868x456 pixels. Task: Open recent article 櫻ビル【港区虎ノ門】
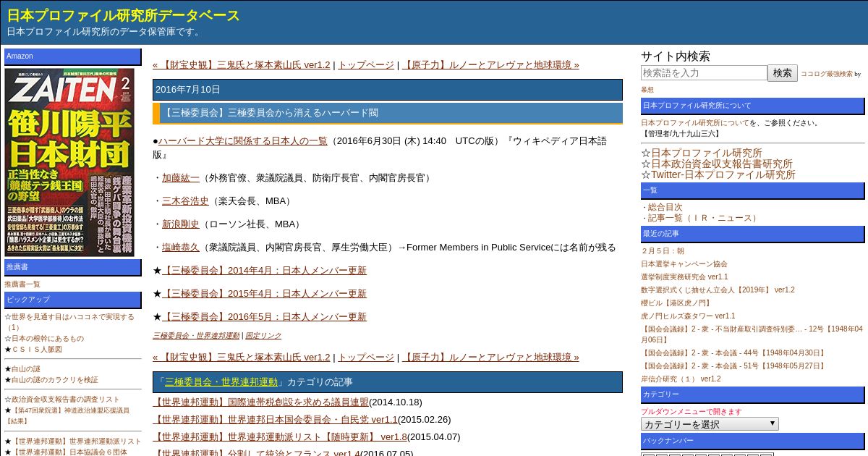point(676,303)
